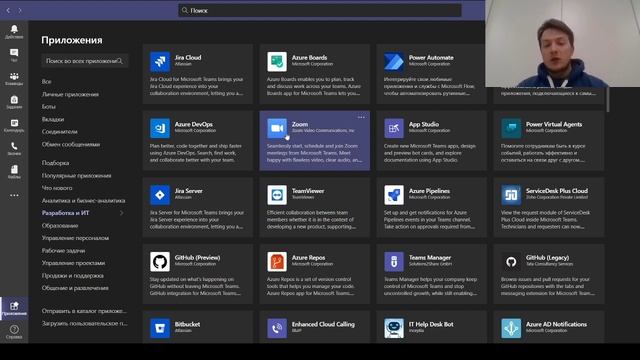640x360 pixels.
Task: Open the Рабочие задачи category
Action: pyautogui.click(x=63, y=251)
